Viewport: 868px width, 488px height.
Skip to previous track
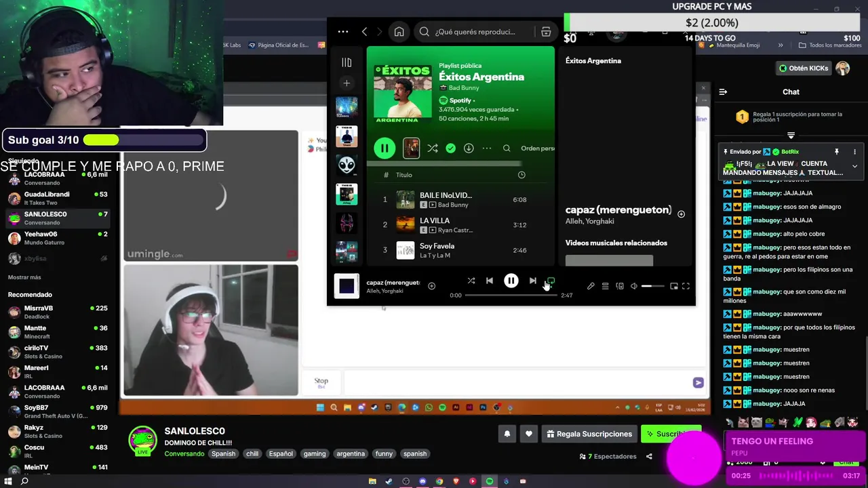[x=490, y=281]
